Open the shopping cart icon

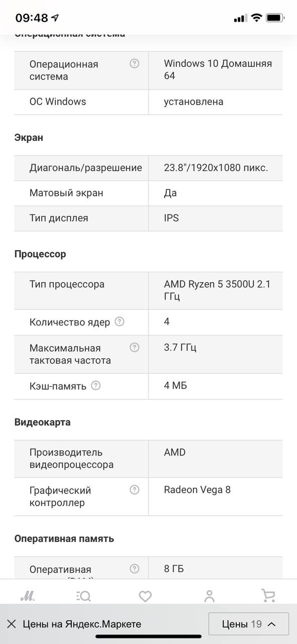pos(268,596)
